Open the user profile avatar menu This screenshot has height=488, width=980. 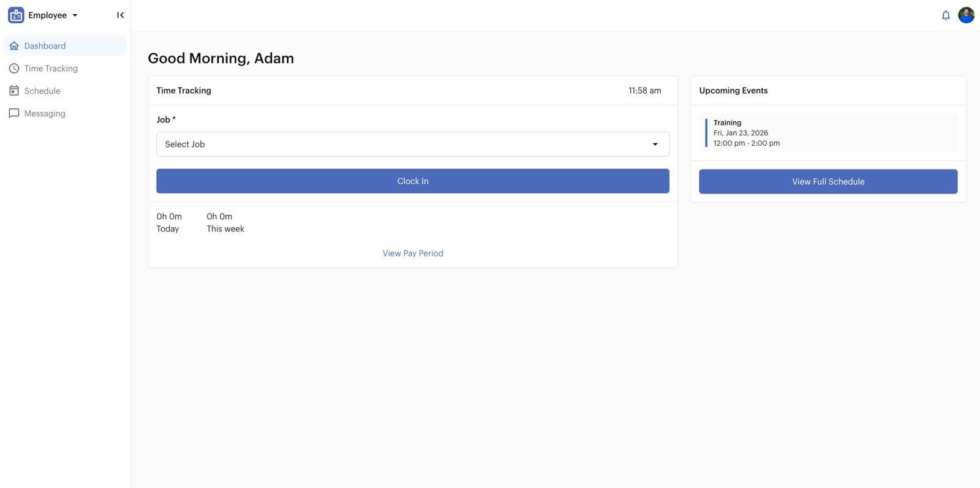tap(966, 15)
